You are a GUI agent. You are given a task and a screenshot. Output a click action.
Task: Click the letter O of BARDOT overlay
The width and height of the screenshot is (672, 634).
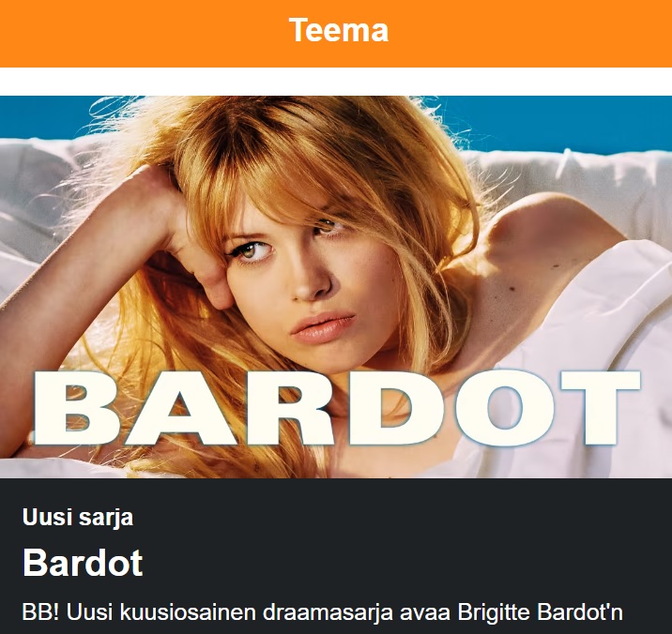coord(506,408)
